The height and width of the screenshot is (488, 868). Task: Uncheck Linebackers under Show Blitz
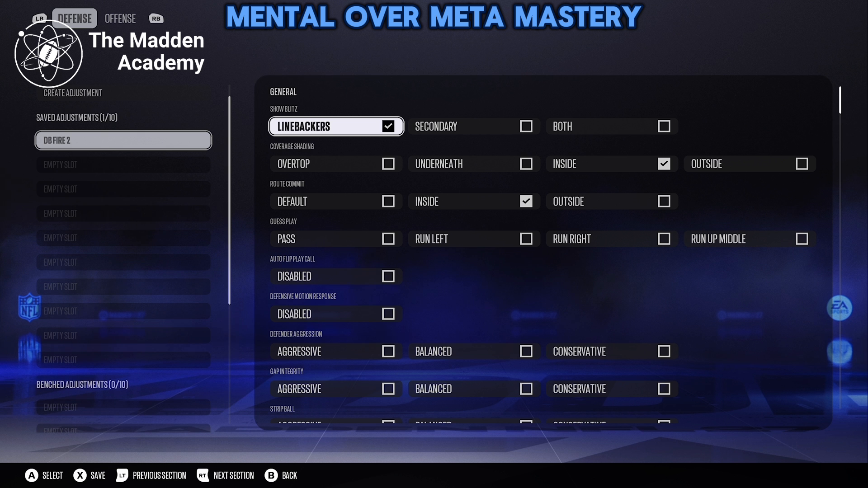336,127
